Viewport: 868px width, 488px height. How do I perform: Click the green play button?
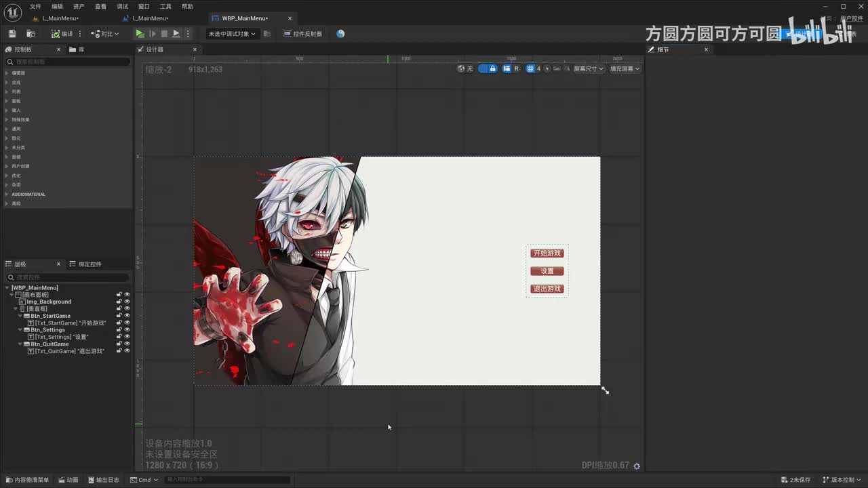pyautogui.click(x=140, y=33)
